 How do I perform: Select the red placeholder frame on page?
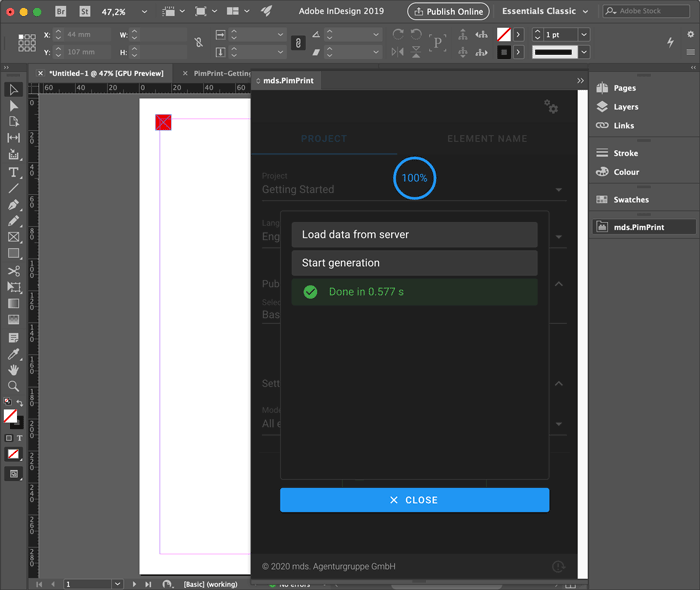pyautogui.click(x=163, y=122)
